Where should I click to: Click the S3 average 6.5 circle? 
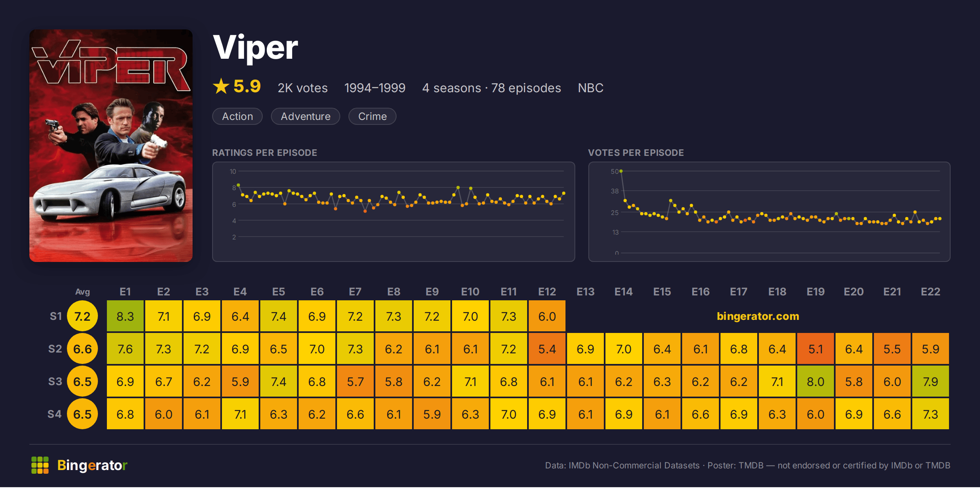82,382
